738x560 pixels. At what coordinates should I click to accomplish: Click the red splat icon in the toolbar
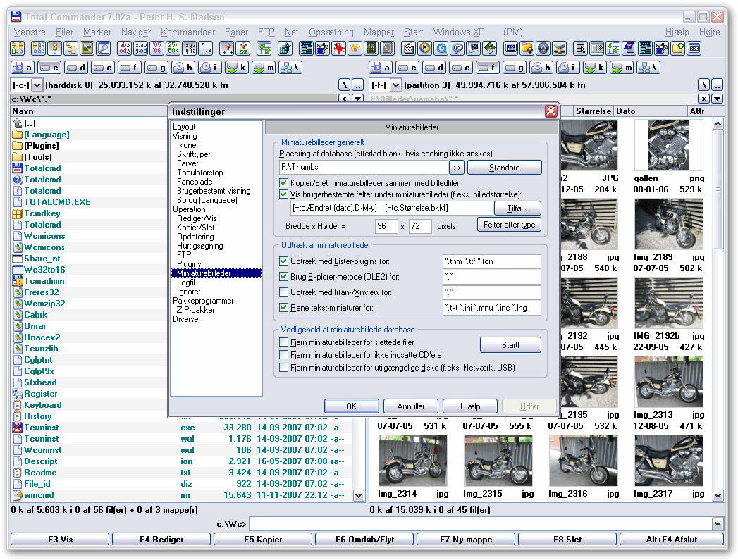pyautogui.click(x=339, y=48)
